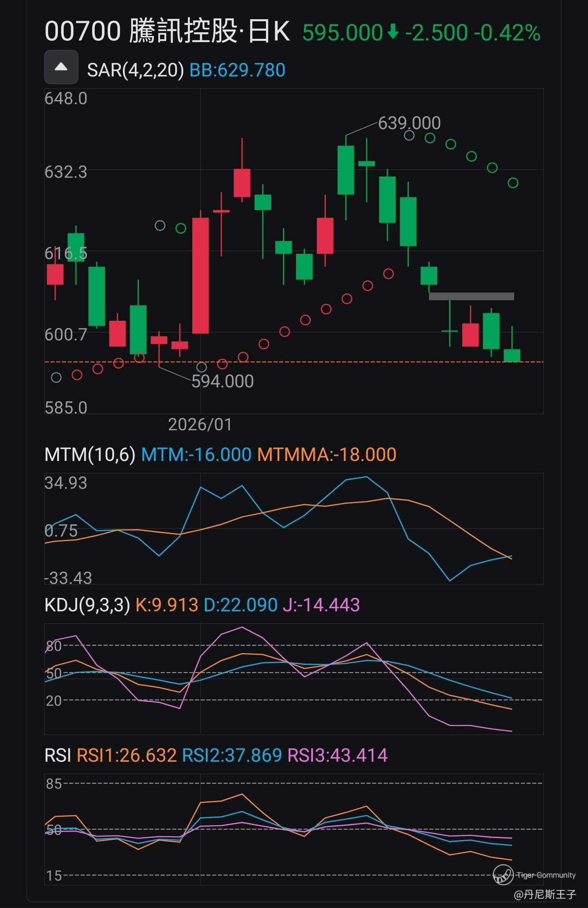The height and width of the screenshot is (908, 588).
Task: Tap the D:22.090 blue value
Action: click(240, 604)
